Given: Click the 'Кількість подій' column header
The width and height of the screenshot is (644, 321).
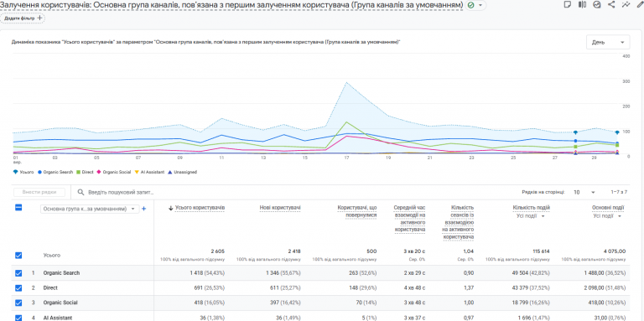Looking at the screenshot, I should tap(531, 208).
